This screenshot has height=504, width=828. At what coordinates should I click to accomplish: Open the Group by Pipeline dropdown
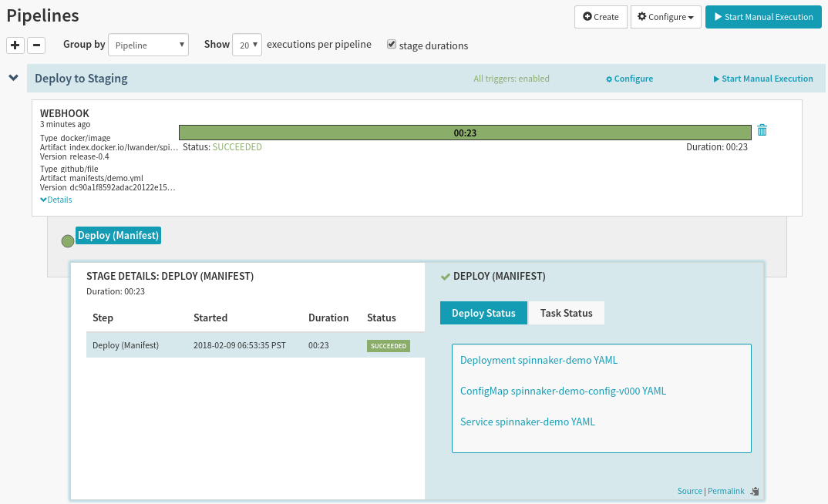coord(148,45)
